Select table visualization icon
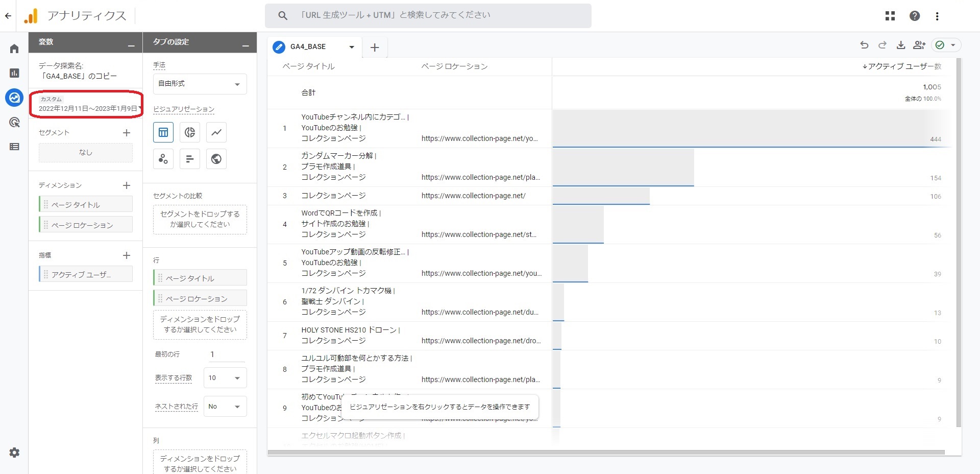Image resolution: width=980 pixels, height=474 pixels. click(163, 132)
